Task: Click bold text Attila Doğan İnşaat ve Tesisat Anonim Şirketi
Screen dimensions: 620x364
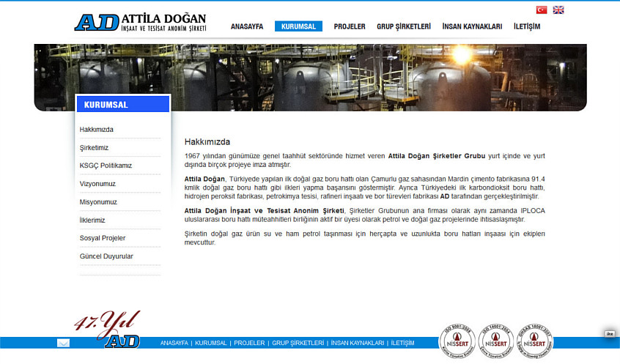Action: coord(264,211)
